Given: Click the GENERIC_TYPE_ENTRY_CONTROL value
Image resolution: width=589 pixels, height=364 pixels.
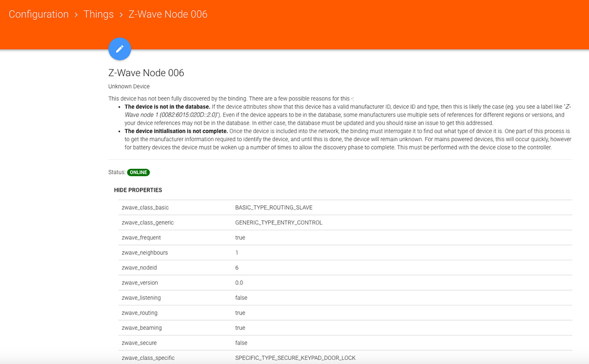Looking at the screenshot, I should (x=279, y=222).
